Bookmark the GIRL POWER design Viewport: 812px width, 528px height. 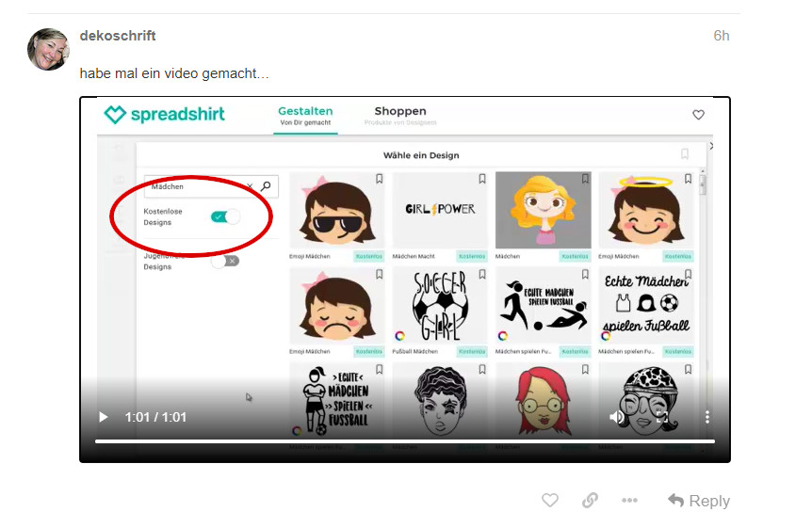point(481,178)
